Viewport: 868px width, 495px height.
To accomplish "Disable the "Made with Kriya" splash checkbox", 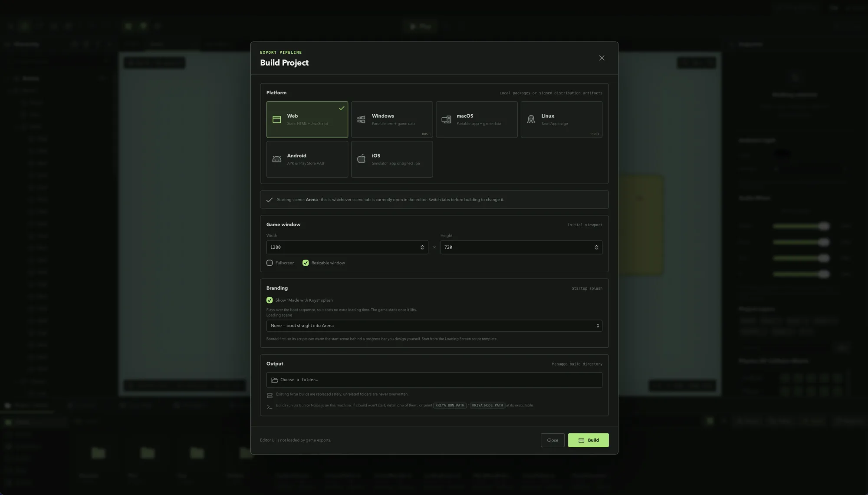I will 270,300.
